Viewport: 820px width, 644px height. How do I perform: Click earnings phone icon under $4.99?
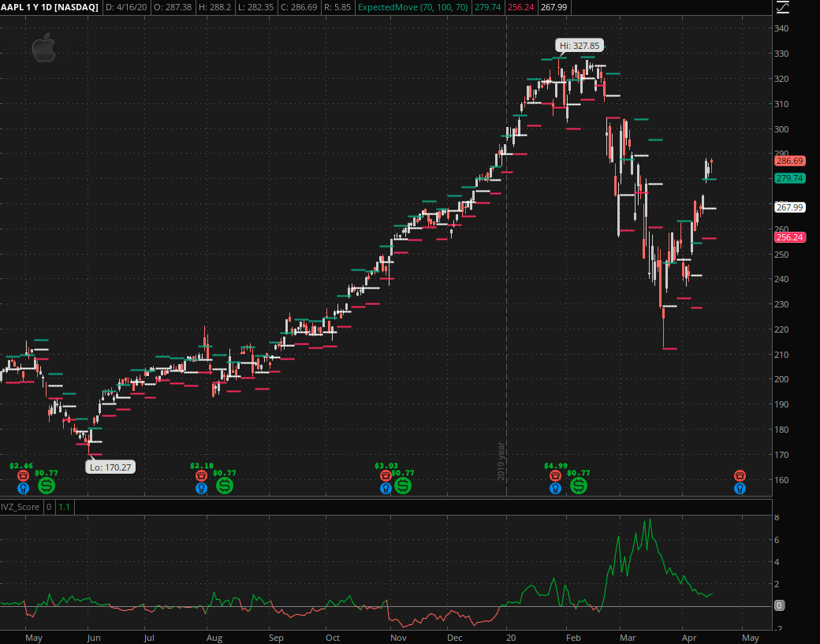[555, 475]
